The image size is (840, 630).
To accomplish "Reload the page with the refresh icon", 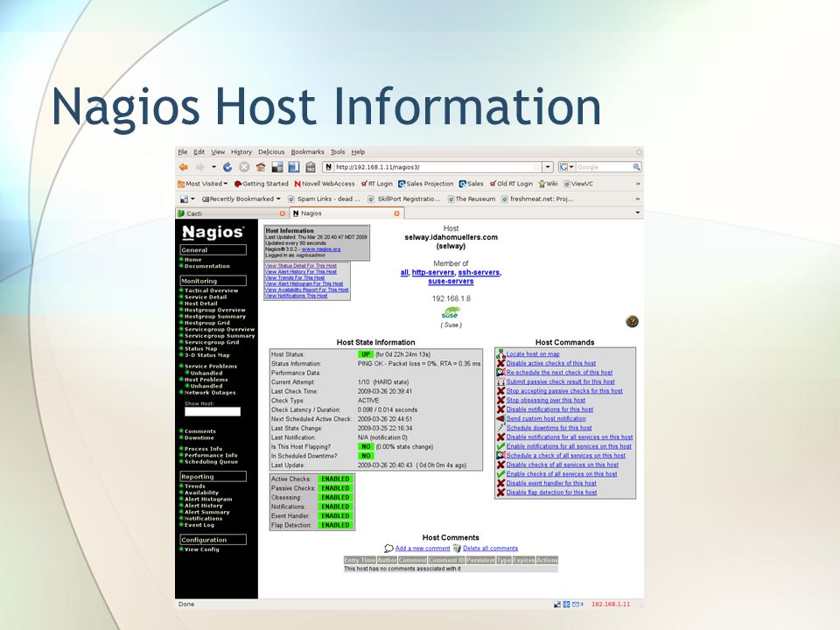I will pos(227,167).
